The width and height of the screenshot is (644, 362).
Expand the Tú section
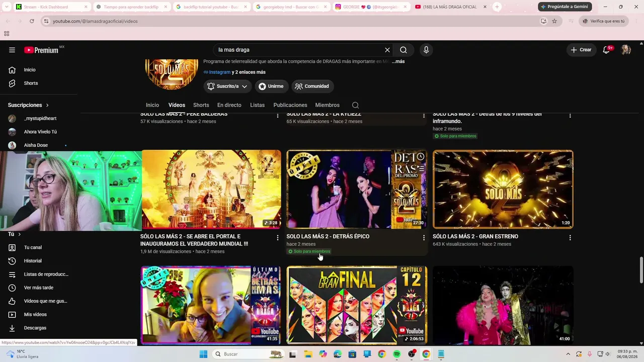[14, 234]
